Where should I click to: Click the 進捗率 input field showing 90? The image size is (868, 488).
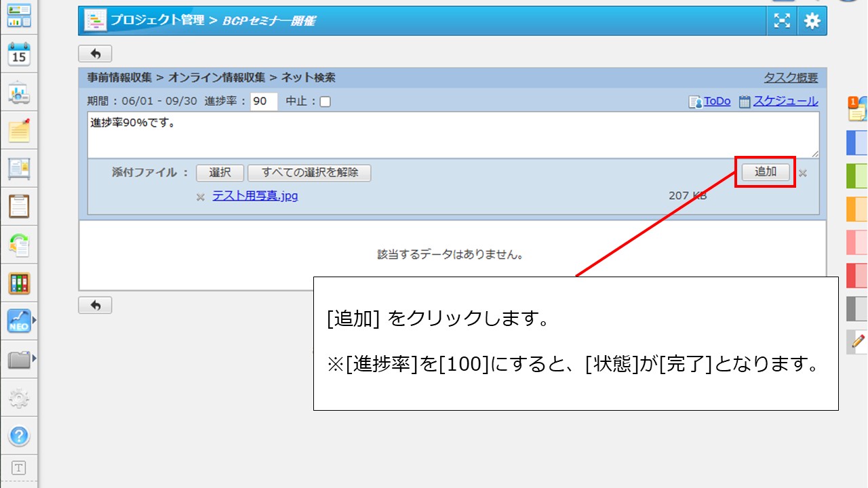[x=264, y=102]
